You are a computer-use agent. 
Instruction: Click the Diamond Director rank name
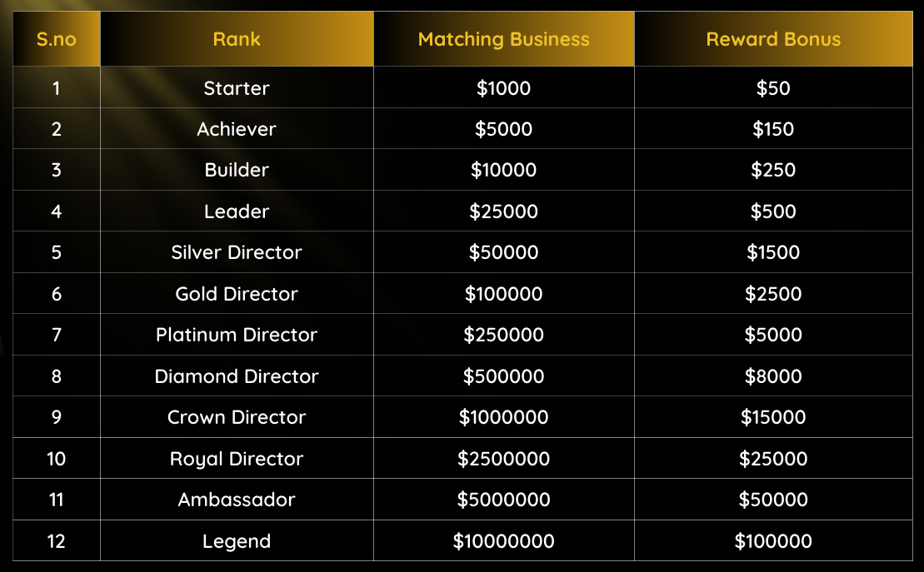(237, 376)
